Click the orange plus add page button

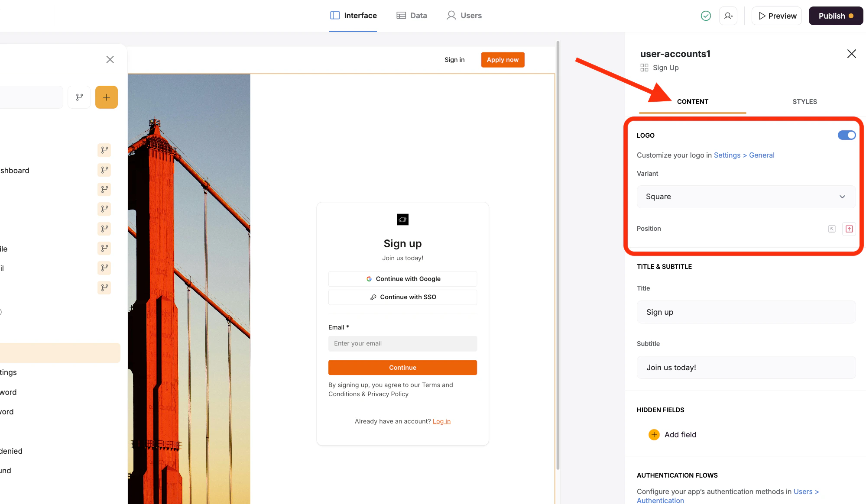tap(107, 97)
